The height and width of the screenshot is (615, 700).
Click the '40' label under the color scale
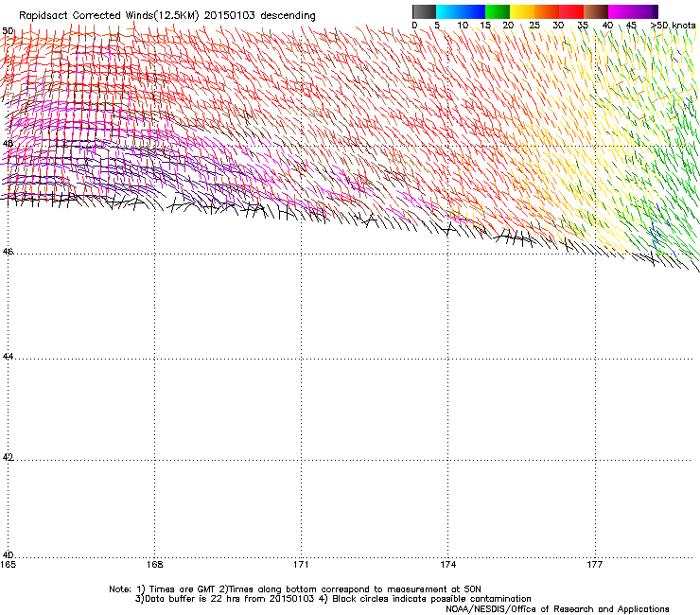point(607,26)
